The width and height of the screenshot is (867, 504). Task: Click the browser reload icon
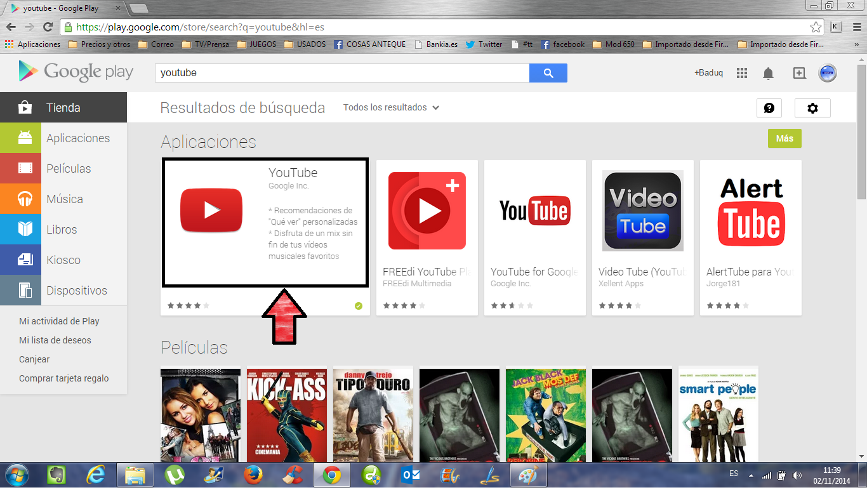click(x=48, y=27)
